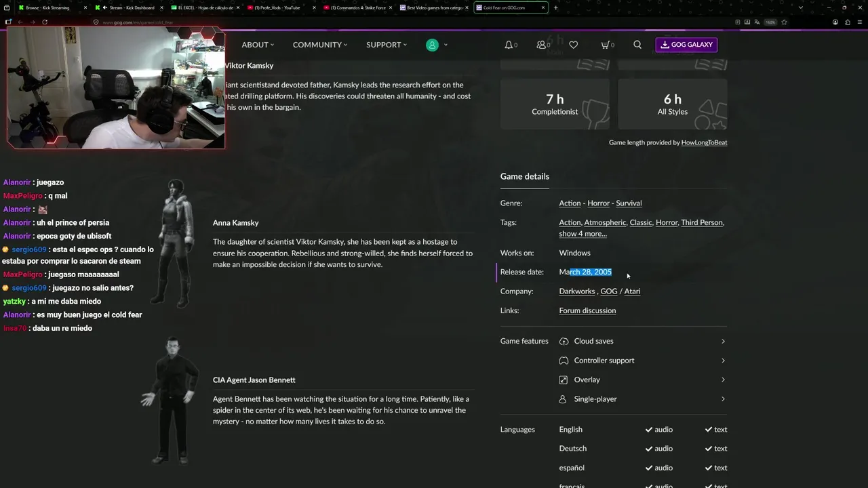Screen dimensions: 868x488
Task: Toggle reader view icon in address bar
Action: 737,22
